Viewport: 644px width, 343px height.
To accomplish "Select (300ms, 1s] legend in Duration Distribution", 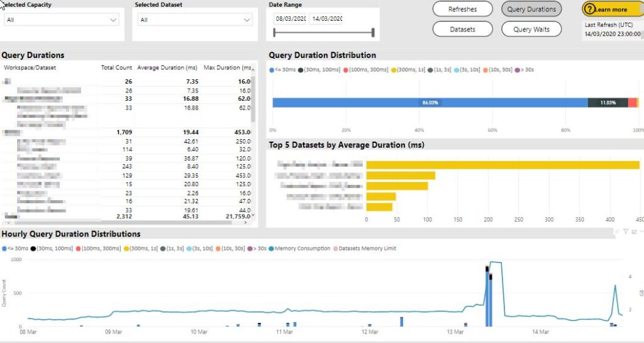I will tap(408, 70).
